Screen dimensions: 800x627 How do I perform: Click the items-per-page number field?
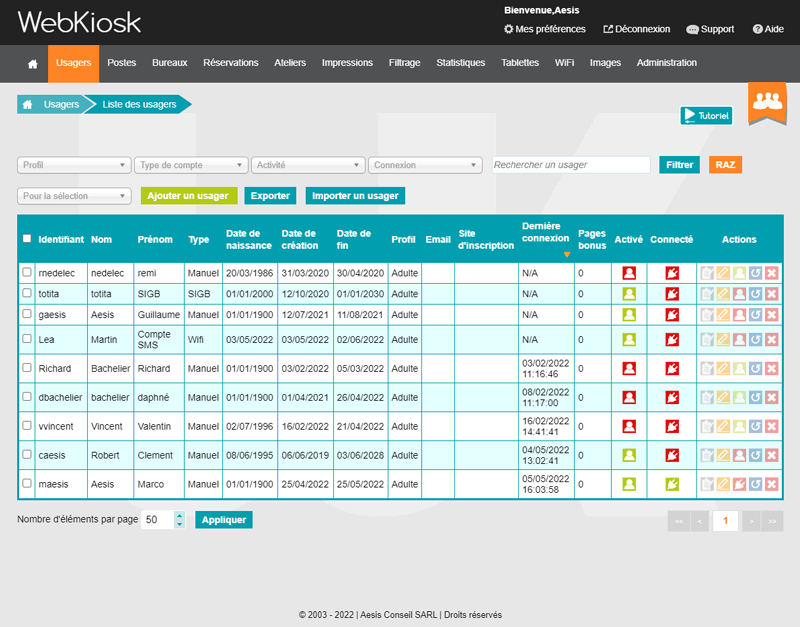click(157, 520)
